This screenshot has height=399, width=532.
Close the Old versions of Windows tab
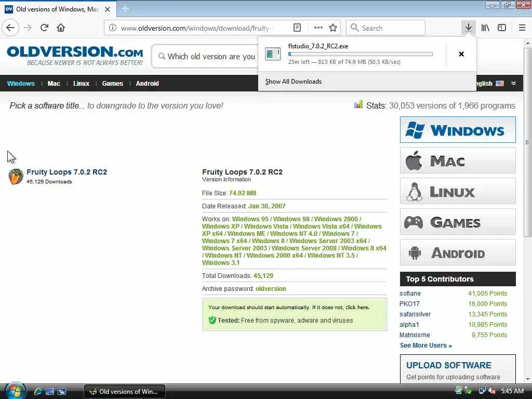(108, 9)
